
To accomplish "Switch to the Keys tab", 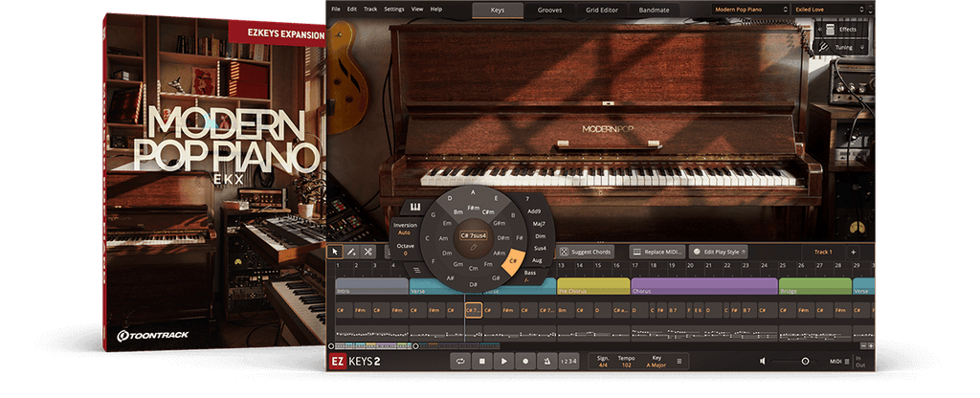I will click(x=498, y=10).
